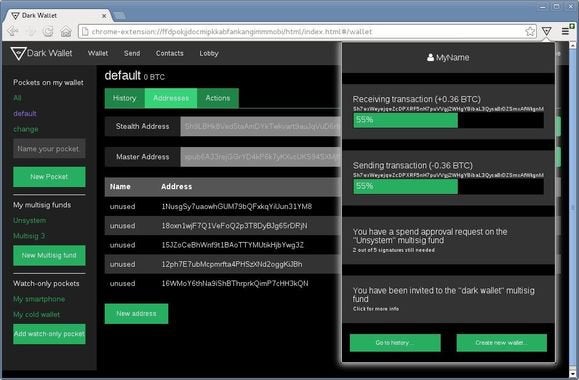Click the Stealth Address label
The height and width of the screenshot is (380, 579).
coord(143,126)
